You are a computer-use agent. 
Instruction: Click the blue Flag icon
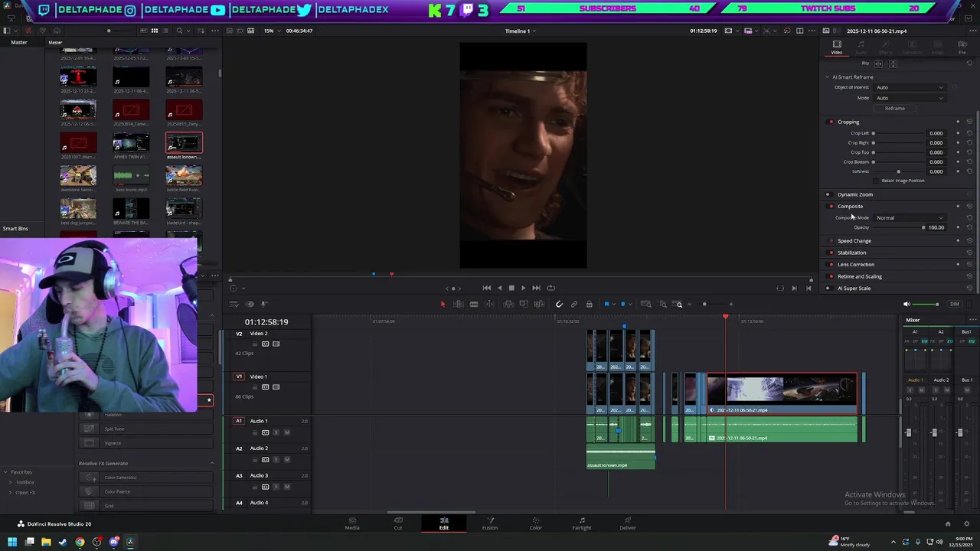pyautogui.click(x=606, y=304)
